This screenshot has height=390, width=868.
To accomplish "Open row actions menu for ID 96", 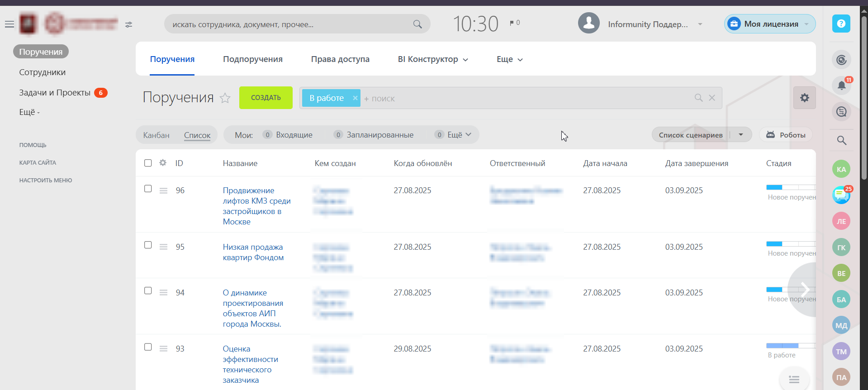I will coord(163,190).
